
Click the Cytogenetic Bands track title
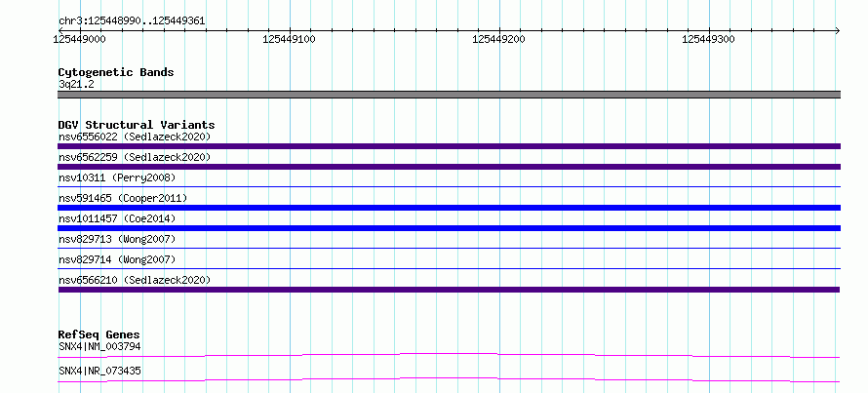coord(116,72)
